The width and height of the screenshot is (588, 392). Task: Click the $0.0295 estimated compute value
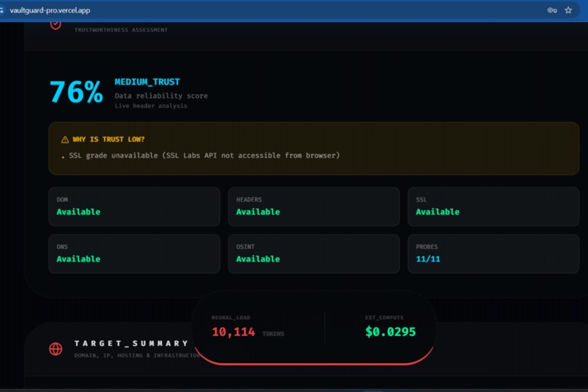390,331
